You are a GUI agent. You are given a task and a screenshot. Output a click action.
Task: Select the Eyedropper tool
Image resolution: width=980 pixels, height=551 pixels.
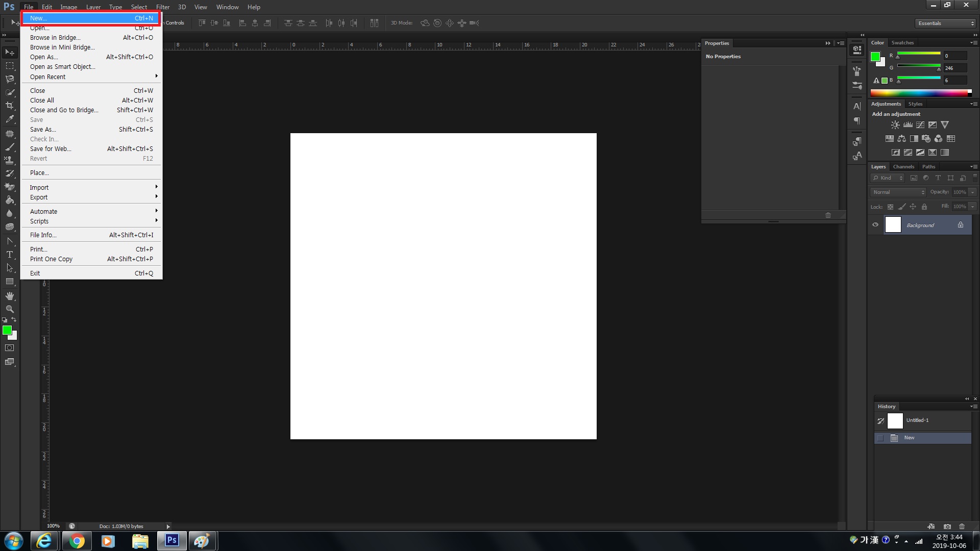pos(10,119)
